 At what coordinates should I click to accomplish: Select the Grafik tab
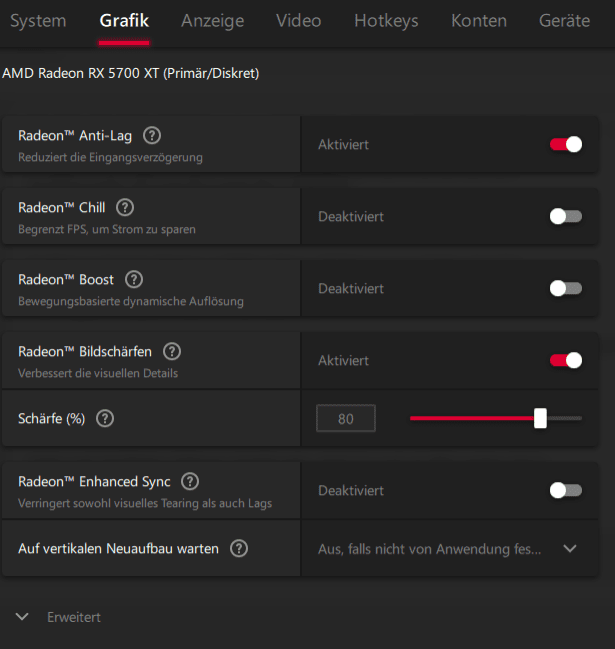coord(124,21)
